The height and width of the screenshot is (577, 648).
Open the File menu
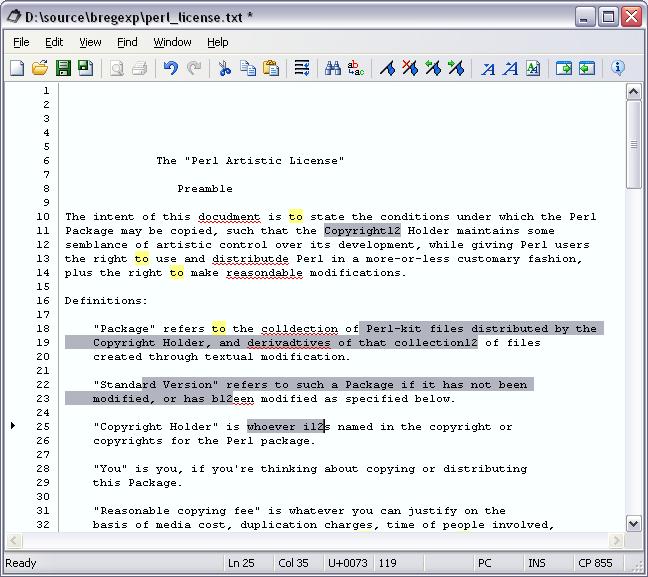[x=21, y=42]
